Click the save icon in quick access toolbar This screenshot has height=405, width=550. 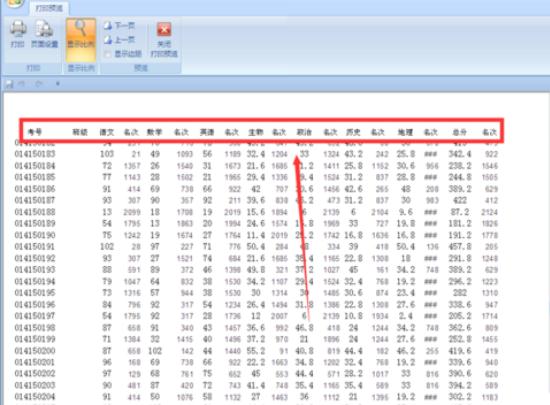pyautogui.click(x=9, y=84)
